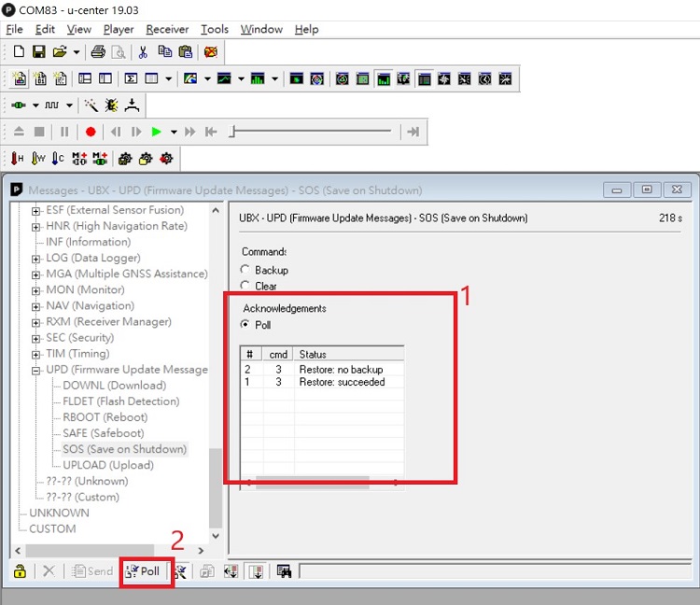Click the 'Restore: no backup' table row

[x=322, y=370]
